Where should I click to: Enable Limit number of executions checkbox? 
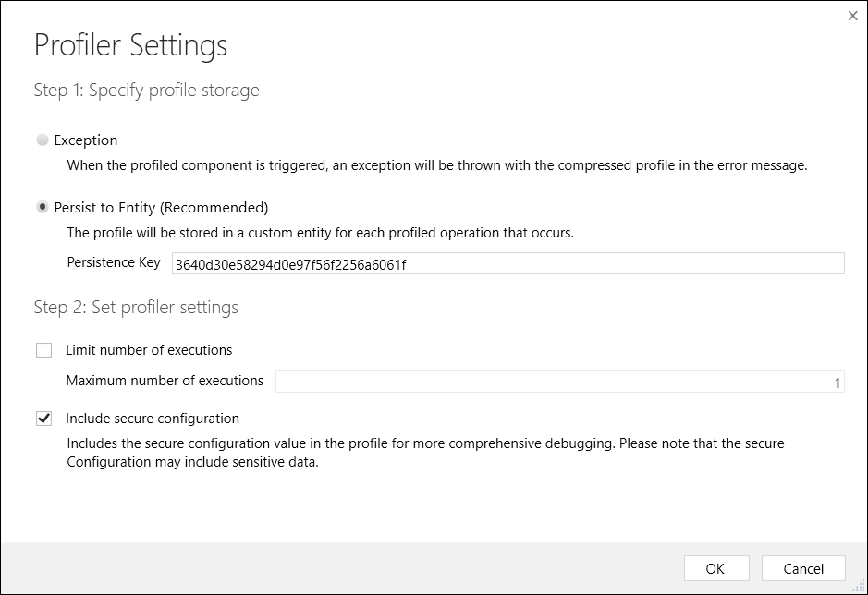[x=43, y=350]
